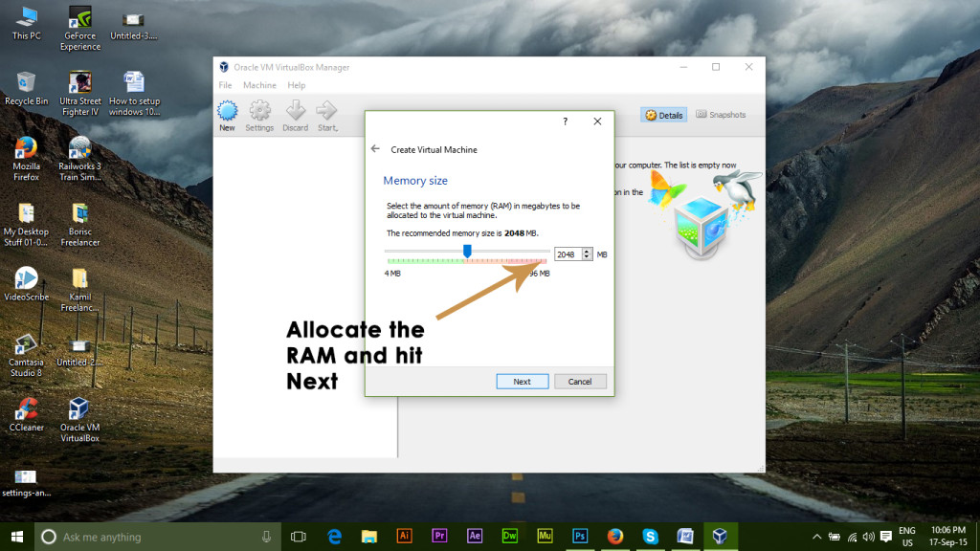Click the ENG US language indicator
This screenshot has height=551, width=980.
point(907,537)
